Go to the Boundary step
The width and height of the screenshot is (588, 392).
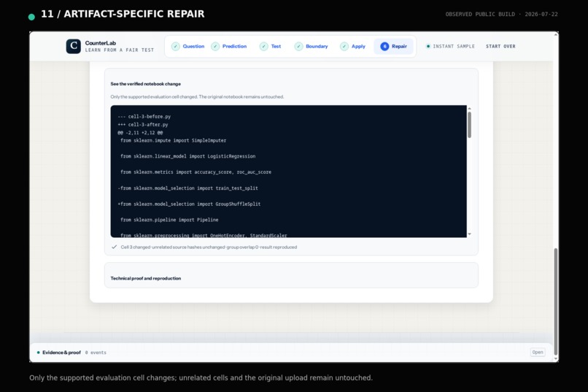tap(312, 46)
